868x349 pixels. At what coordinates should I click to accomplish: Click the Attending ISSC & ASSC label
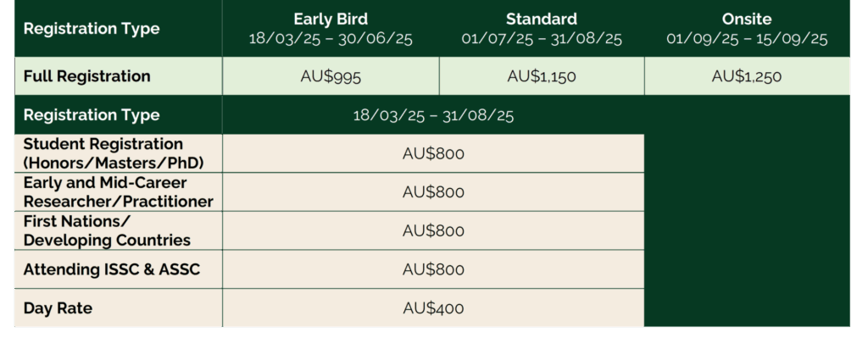[x=112, y=269]
